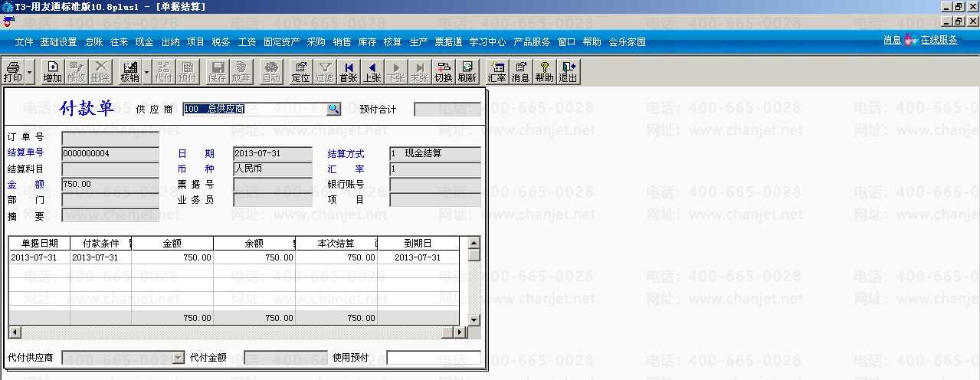Open the 生产 menu

tap(418, 42)
